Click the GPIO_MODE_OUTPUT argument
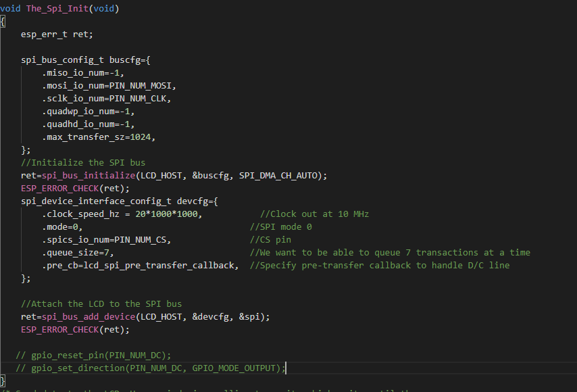Image resolution: width=577 pixels, height=392 pixels. coord(234,368)
